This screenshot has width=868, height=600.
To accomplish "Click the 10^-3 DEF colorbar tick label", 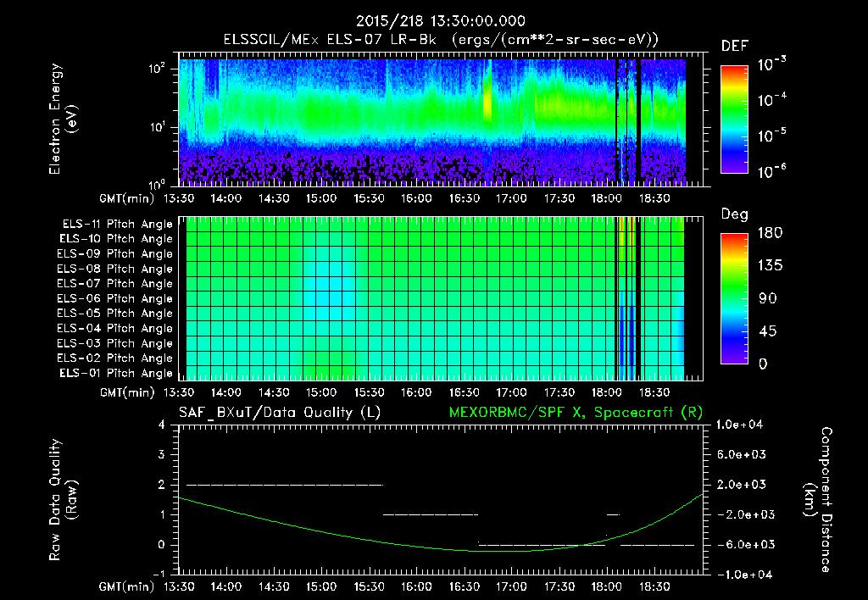I will pos(772,64).
